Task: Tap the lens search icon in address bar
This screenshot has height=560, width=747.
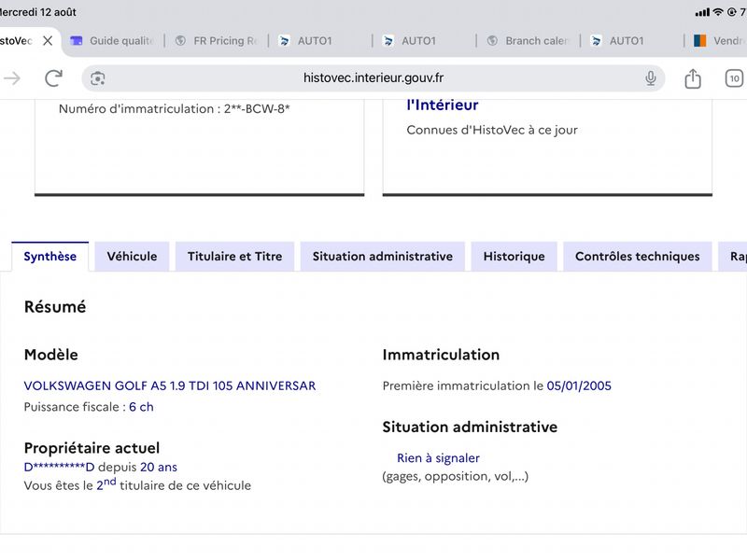Action: 98,78
